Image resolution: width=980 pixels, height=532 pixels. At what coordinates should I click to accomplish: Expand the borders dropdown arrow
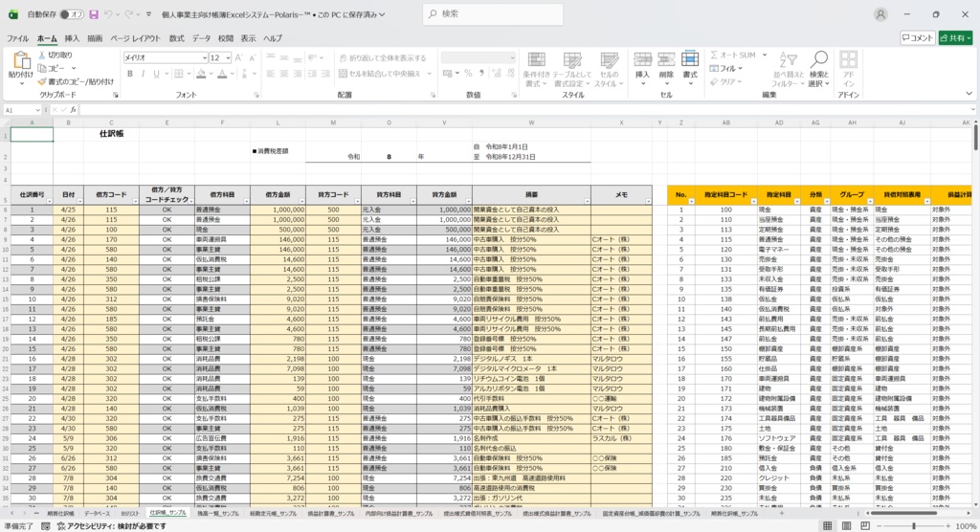189,74
